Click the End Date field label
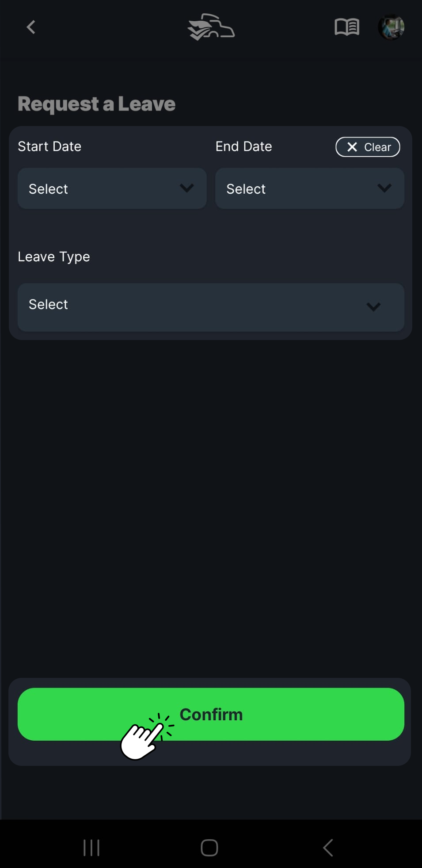 coord(243,146)
